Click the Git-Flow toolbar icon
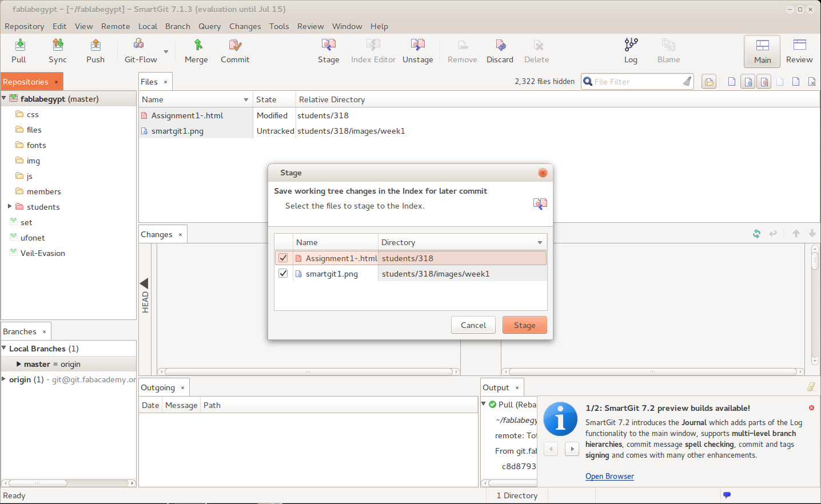821x504 pixels. [138, 44]
